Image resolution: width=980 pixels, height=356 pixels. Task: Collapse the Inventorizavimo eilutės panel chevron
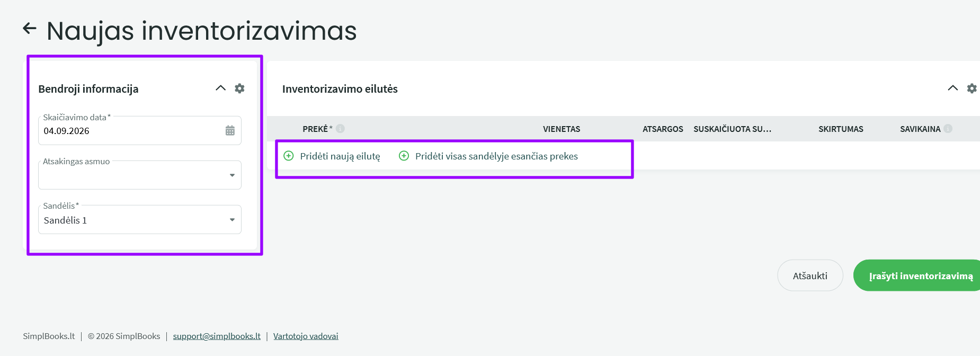(x=952, y=88)
